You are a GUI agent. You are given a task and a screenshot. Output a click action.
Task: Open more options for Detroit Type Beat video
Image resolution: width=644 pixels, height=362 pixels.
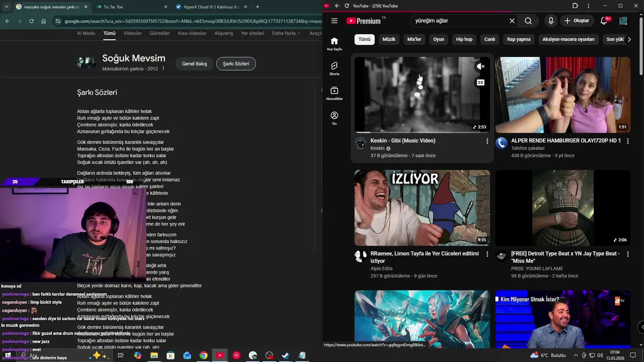coord(627,254)
